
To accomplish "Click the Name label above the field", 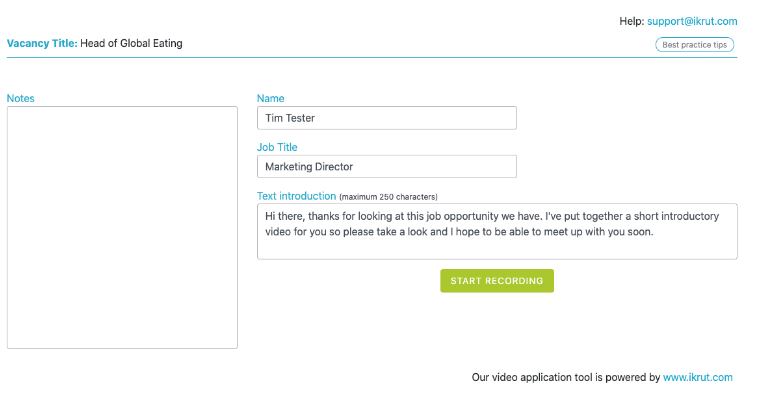I will coord(271,98).
